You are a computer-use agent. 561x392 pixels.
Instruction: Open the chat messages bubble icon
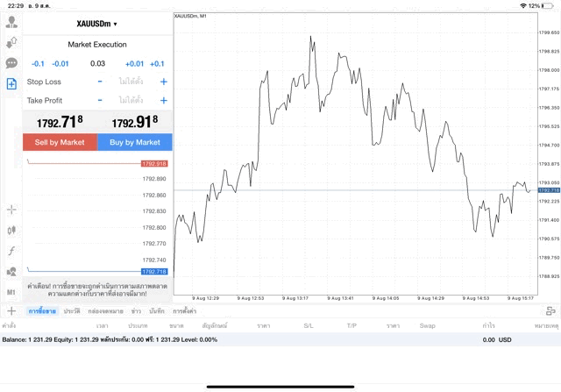pyautogui.click(x=11, y=63)
